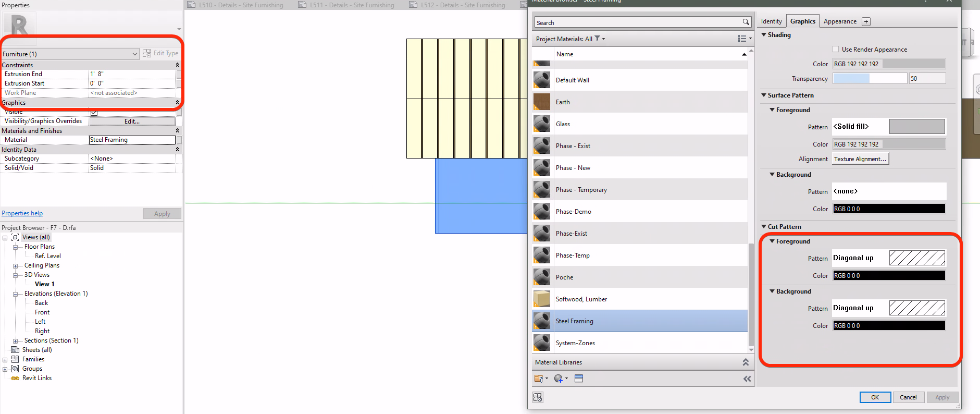Expand the Sections (Section 1) tree node

click(x=15, y=340)
